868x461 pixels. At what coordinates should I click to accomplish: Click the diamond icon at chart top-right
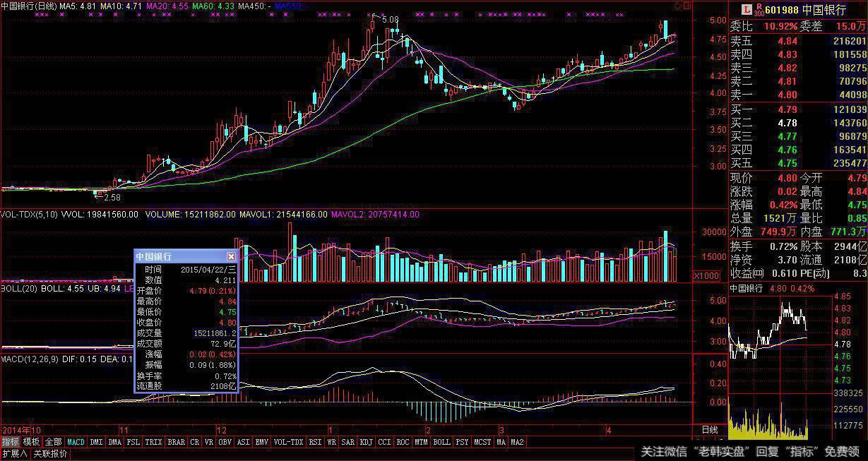point(678,6)
